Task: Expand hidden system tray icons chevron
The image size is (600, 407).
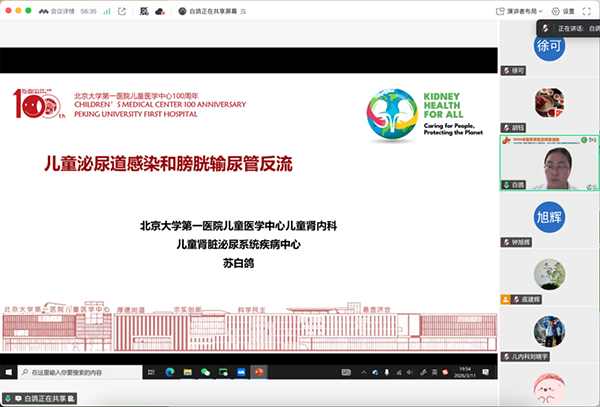Action: [x=363, y=372]
